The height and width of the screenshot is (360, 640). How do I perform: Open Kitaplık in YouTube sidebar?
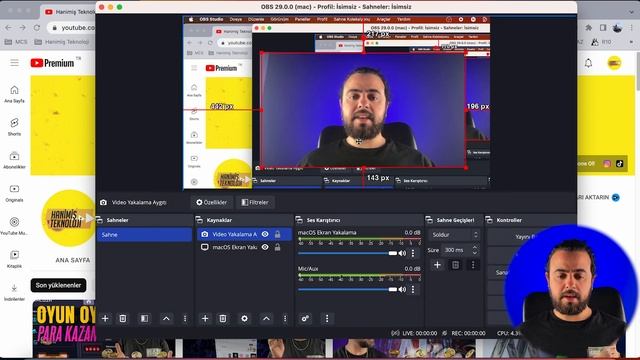[x=14, y=260]
